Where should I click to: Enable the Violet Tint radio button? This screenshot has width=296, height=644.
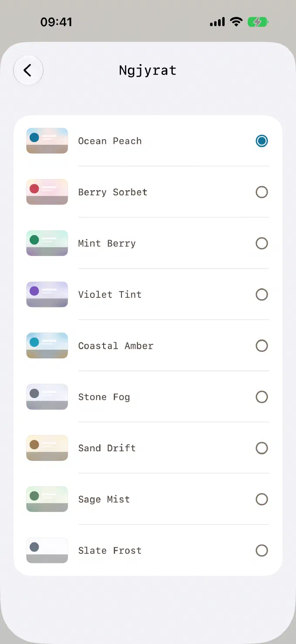coord(262,294)
